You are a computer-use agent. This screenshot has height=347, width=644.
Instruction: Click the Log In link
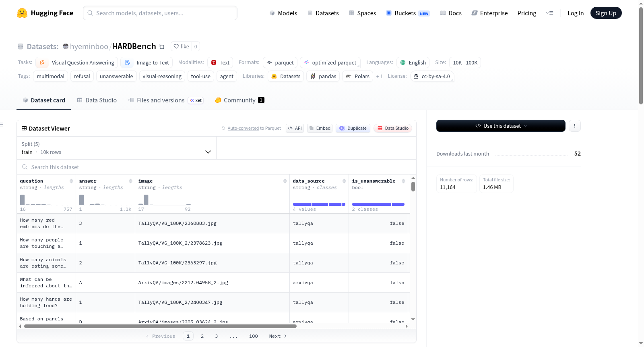[x=576, y=13]
